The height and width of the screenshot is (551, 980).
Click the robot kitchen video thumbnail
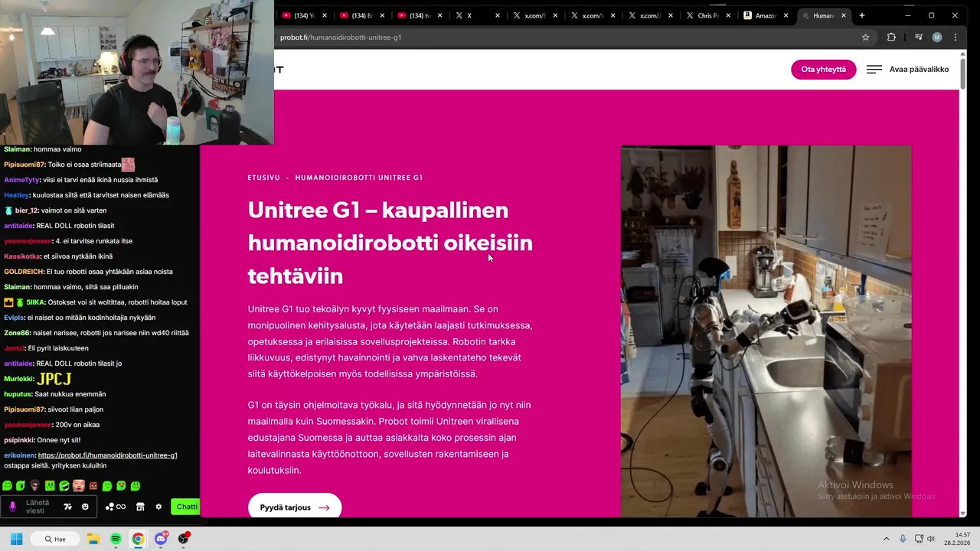766,331
